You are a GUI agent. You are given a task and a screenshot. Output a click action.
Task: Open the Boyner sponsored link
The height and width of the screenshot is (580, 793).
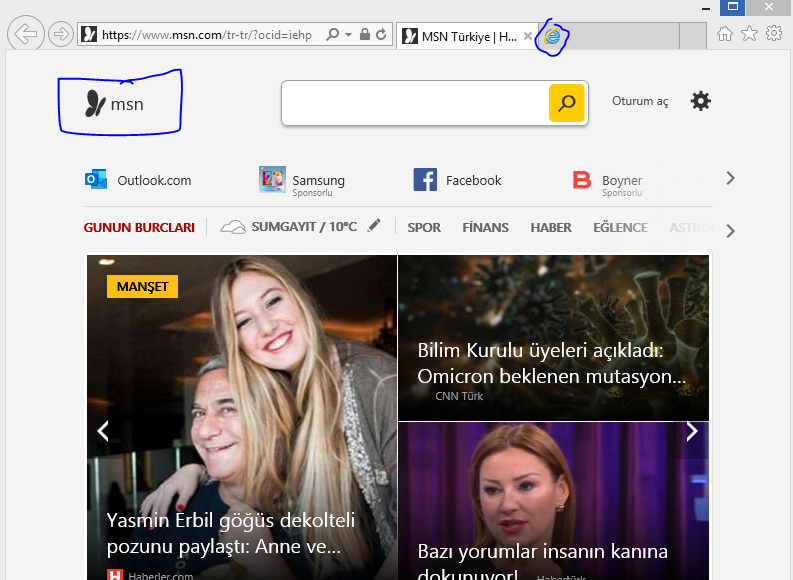[622, 181]
